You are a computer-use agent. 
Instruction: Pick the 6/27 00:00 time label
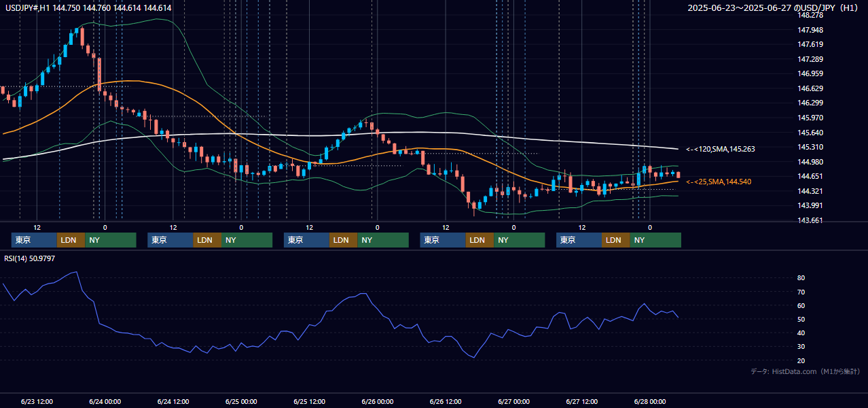click(513, 401)
